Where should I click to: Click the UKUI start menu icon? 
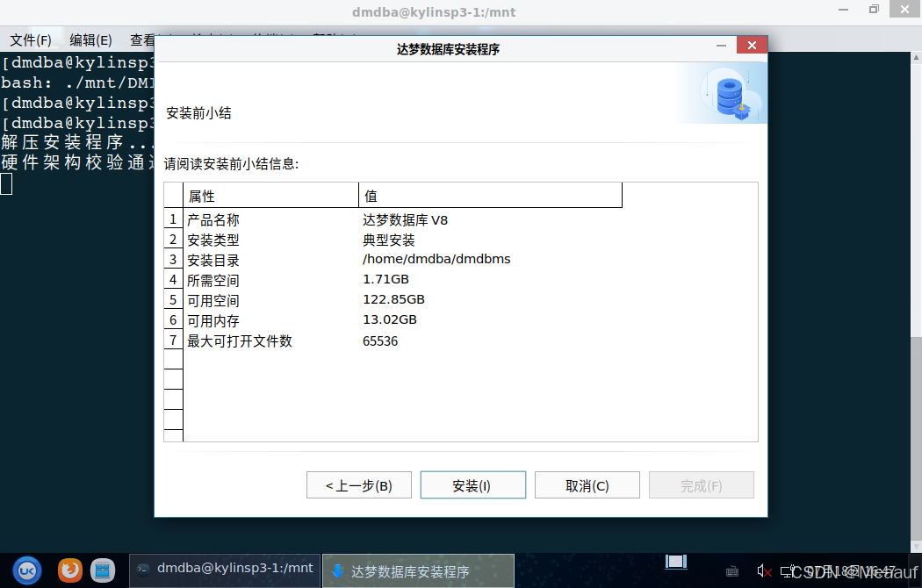pos(27,570)
